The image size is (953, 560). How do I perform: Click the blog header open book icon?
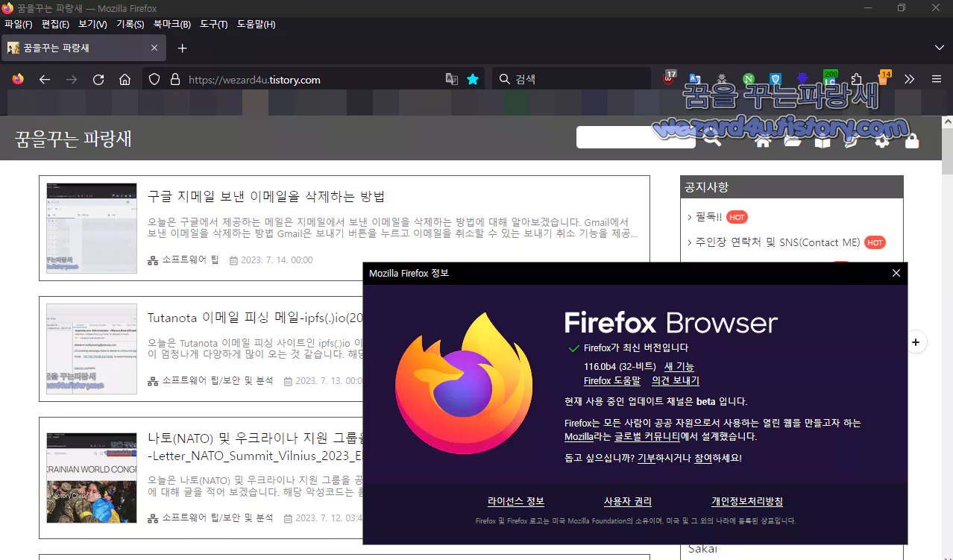822,140
